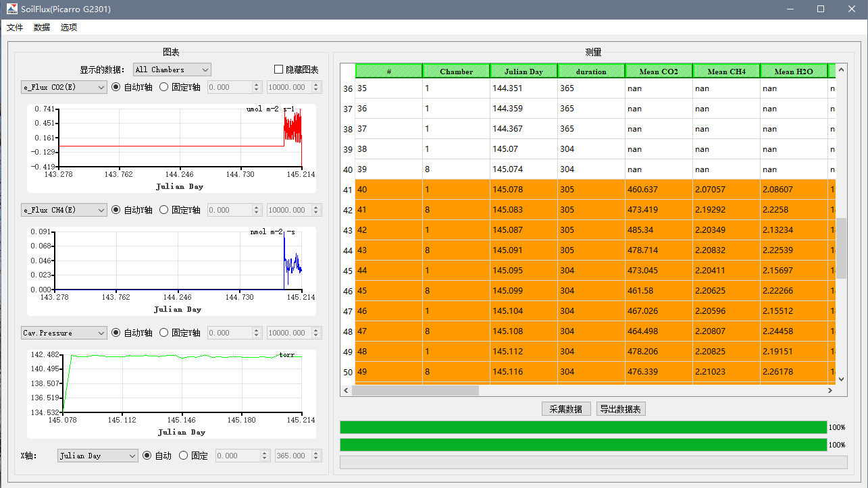The width and height of the screenshot is (868, 488).
Task: Open the All Chambers dropdown
Action: 172,70
